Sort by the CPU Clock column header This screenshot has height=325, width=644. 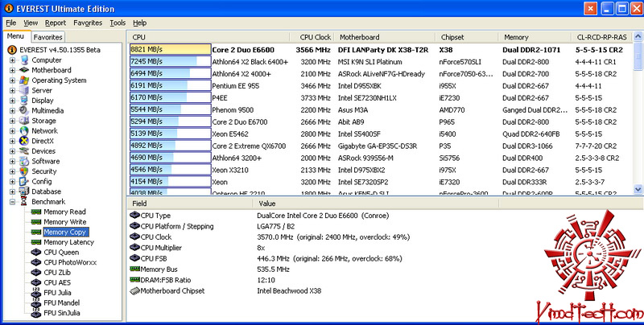click(x=313, y=37)
